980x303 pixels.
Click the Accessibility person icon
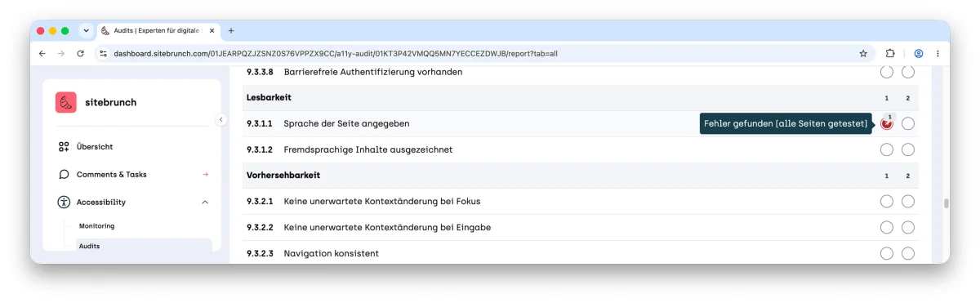point(64,203)
